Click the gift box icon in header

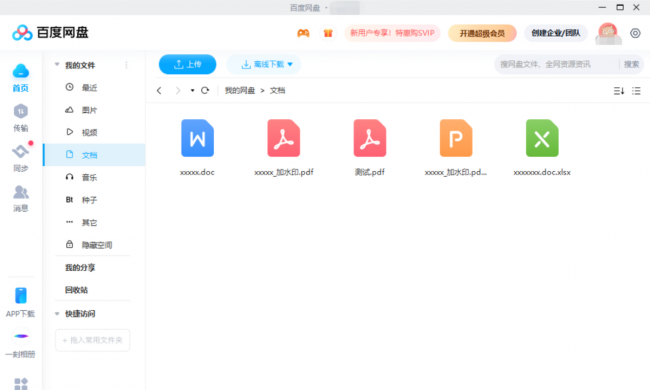pyautogui.click(x=328, y=33)
